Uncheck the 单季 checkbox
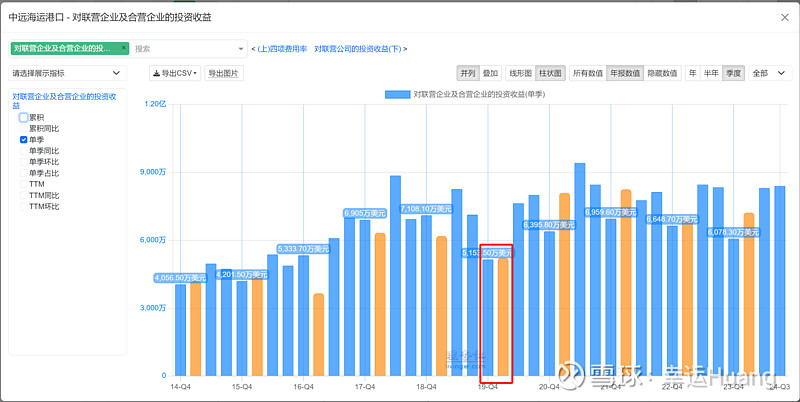The width and height of the screenshot is (800, 402). pyautogui.click(x=23, y=139)
